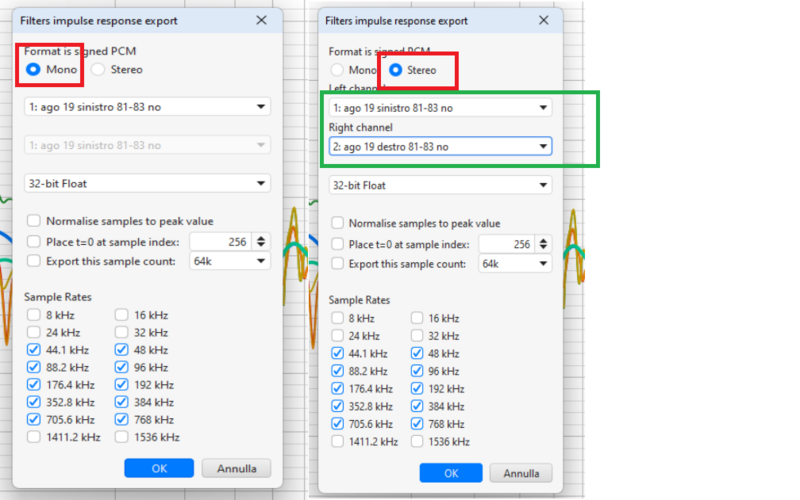
Task: Close the left Filters impulse response export dialog
Action: (262, 20)
